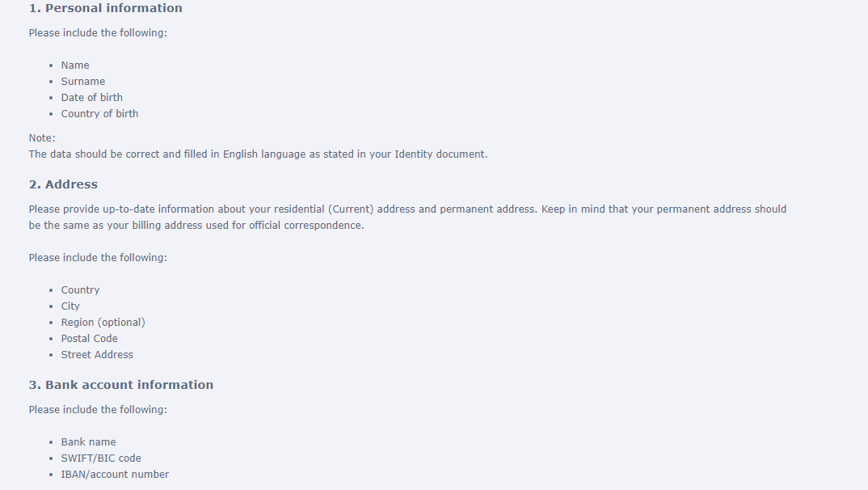The image size is (868, 490).
Task: Click the 'Postal Code' list entry
Action: point(89,338)
